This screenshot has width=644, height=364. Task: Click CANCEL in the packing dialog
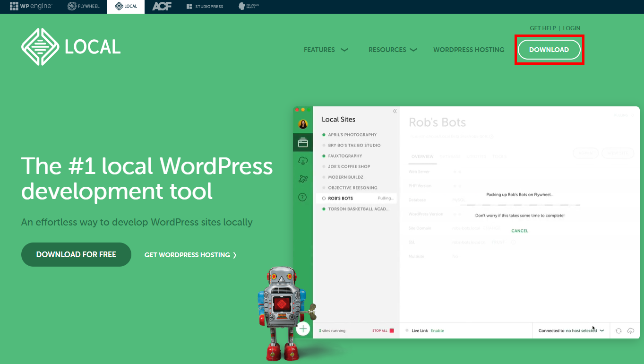tap(520, 231)
